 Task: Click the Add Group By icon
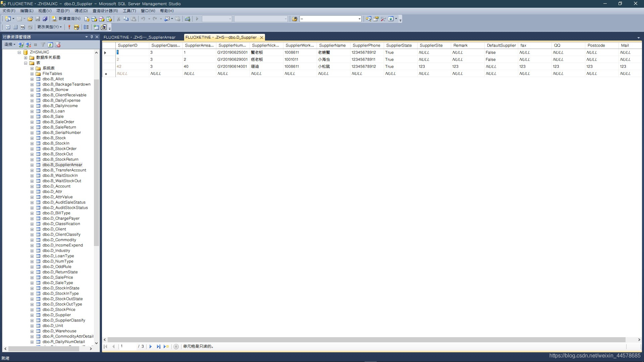tap(87, 27)
